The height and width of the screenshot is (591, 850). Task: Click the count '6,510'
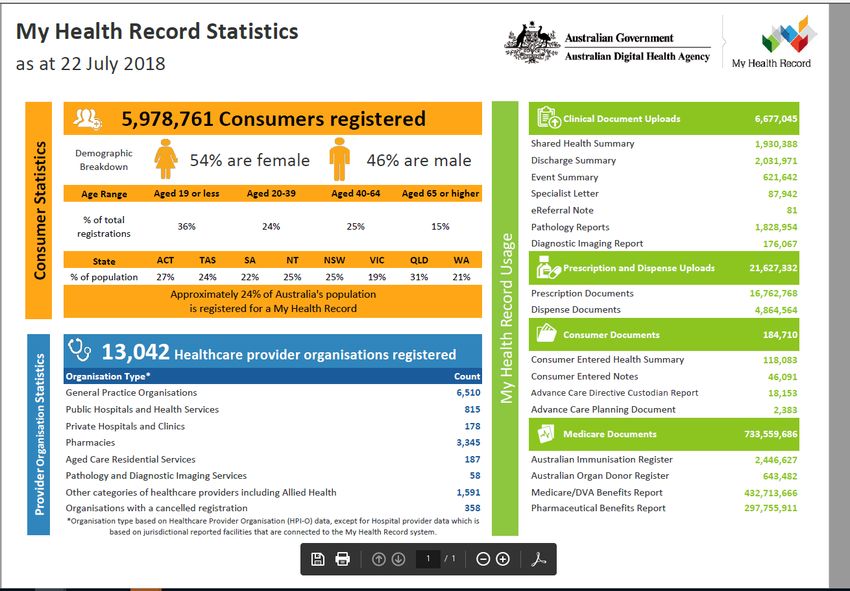[x=468, y=393]
